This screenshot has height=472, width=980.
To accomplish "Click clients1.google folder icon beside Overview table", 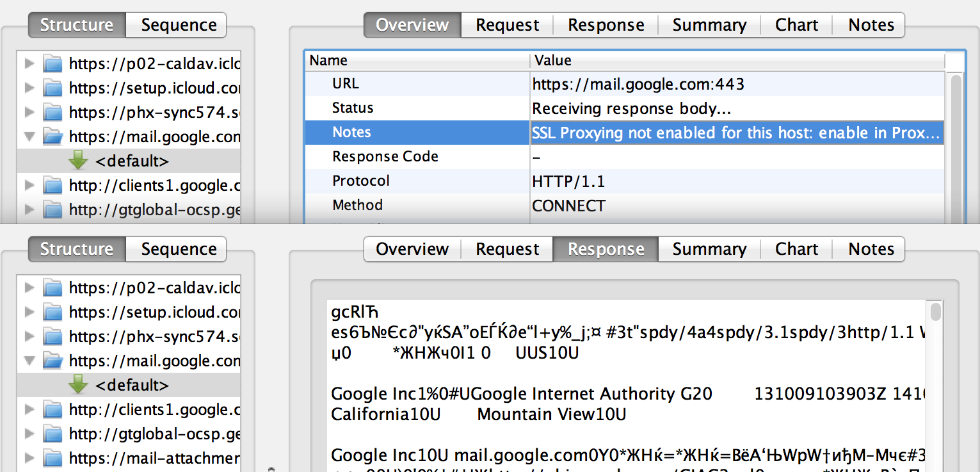I will point(52,185).
